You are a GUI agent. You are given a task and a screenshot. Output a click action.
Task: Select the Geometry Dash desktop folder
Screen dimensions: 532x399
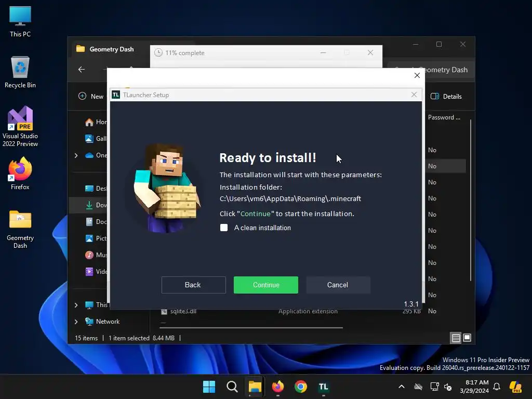20,229
